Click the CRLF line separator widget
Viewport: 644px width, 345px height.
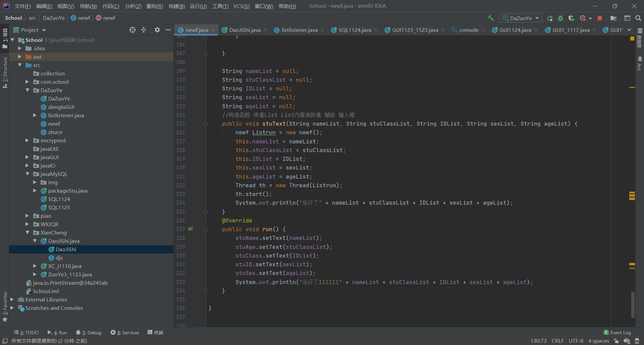(x=557, y=341)
